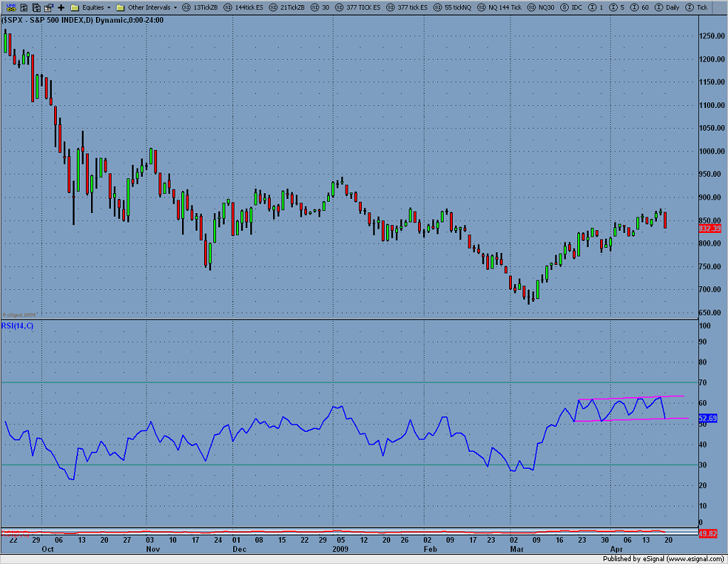Screen dimensions: 728x564
Task: Click the fourth toolbar icon showing a window
Action: (x=48, y=7)
